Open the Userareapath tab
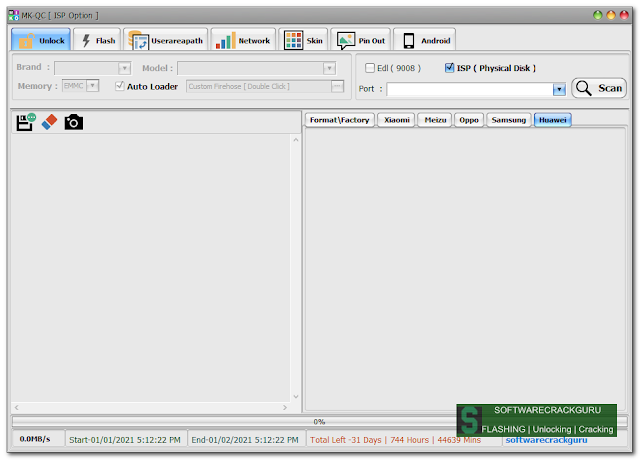Viewport: 640px width, 460px height. click(166, 40)
